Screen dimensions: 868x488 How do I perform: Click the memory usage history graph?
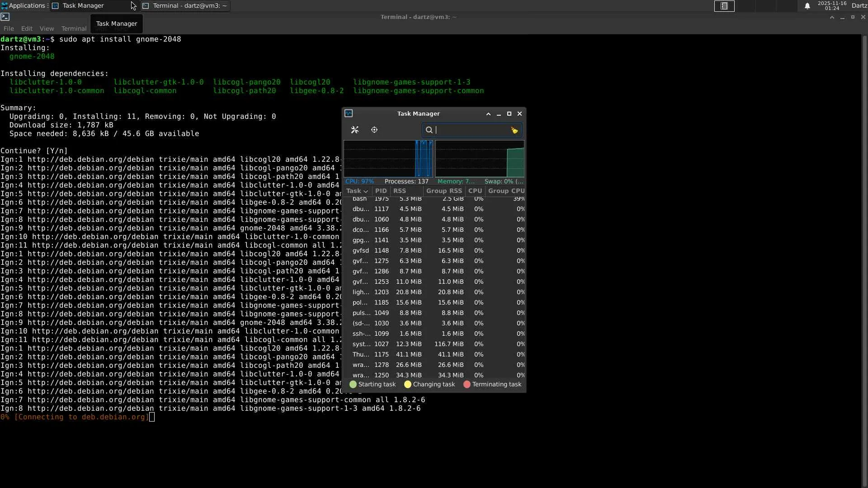tap(480, 159)
